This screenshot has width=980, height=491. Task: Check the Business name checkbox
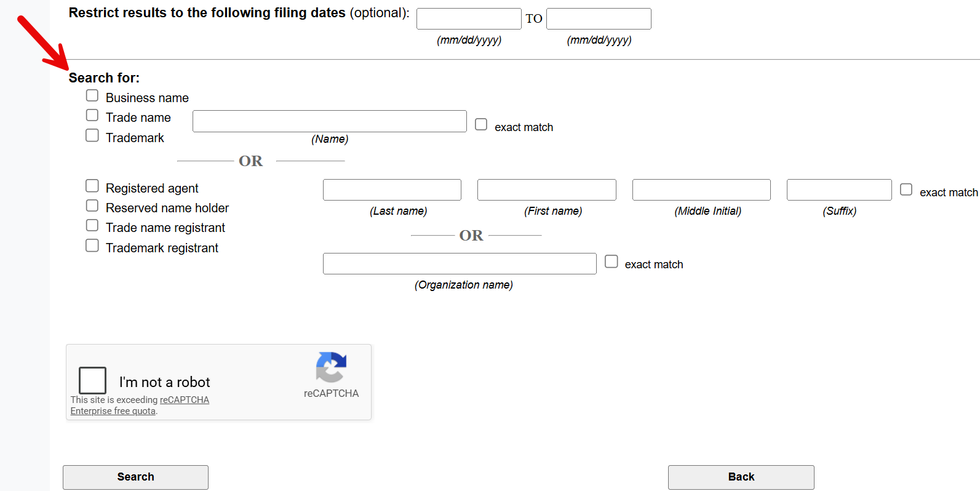point(92,95)
